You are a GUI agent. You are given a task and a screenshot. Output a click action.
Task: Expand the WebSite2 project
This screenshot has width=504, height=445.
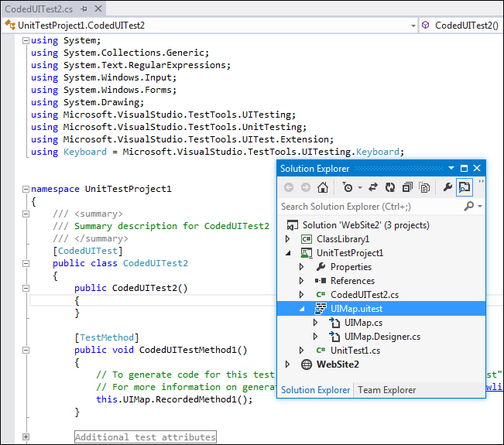[288, 364]
